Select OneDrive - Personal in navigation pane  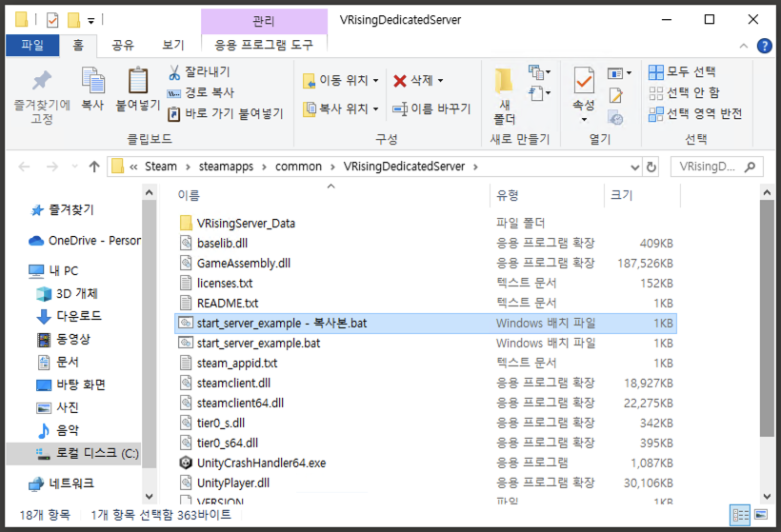(x=85, y=241)
